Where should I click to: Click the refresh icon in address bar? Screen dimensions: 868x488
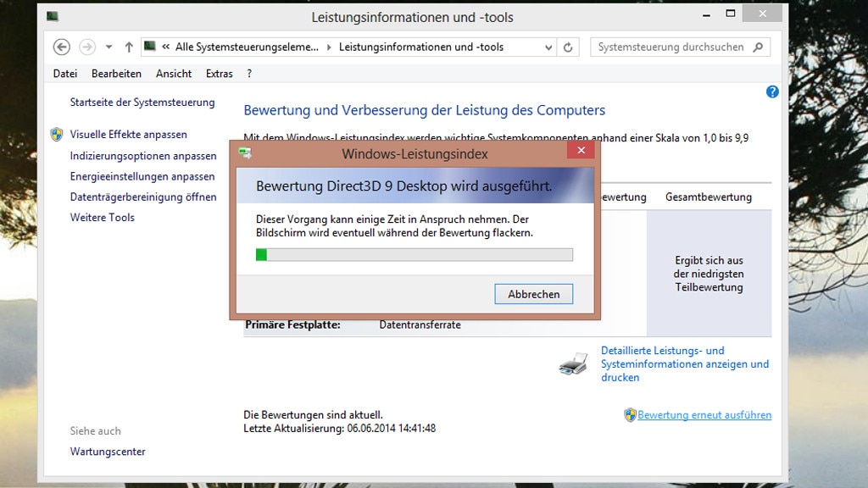pos(568,47)
